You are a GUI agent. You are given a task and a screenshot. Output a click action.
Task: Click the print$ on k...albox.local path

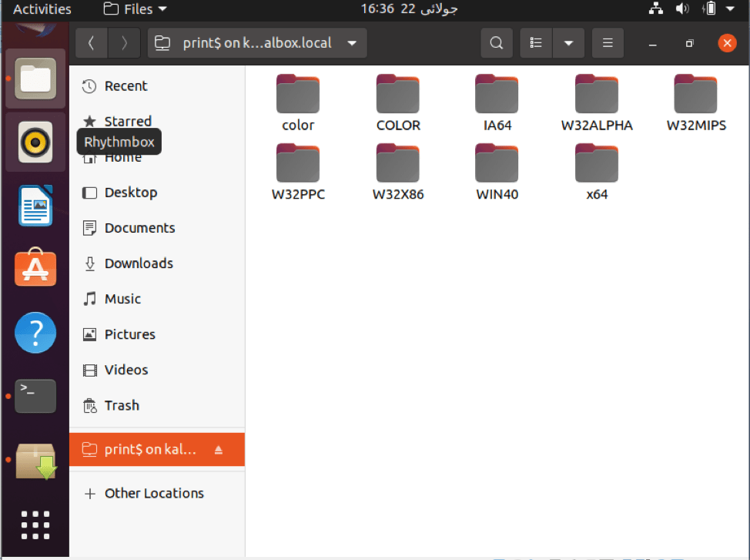(257, 43)
